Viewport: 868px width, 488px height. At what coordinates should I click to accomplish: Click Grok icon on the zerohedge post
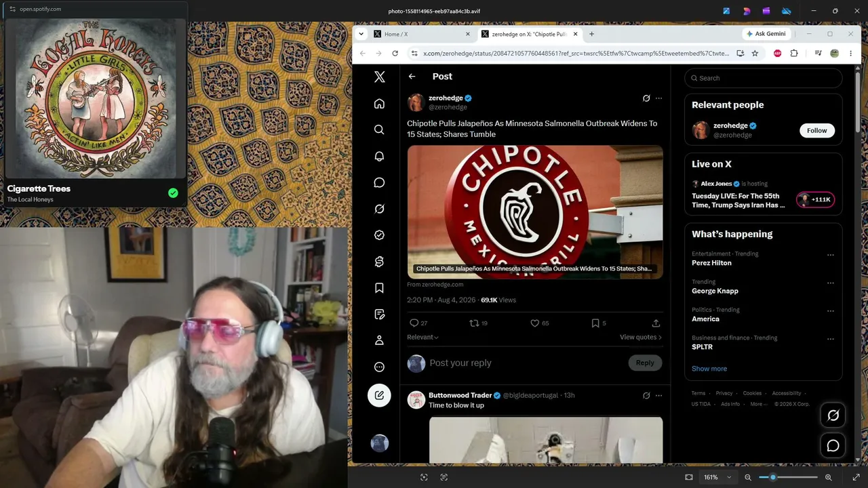[646, 98]
